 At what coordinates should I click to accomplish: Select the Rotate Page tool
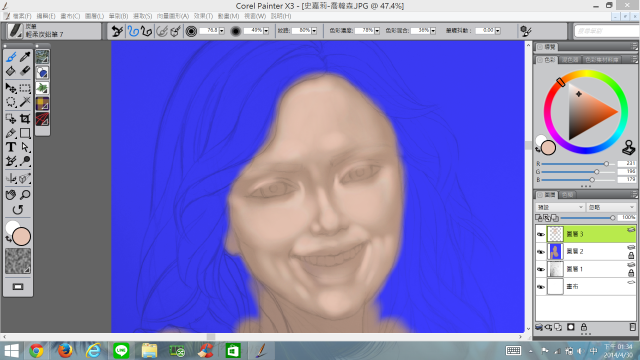coord(18,210)
